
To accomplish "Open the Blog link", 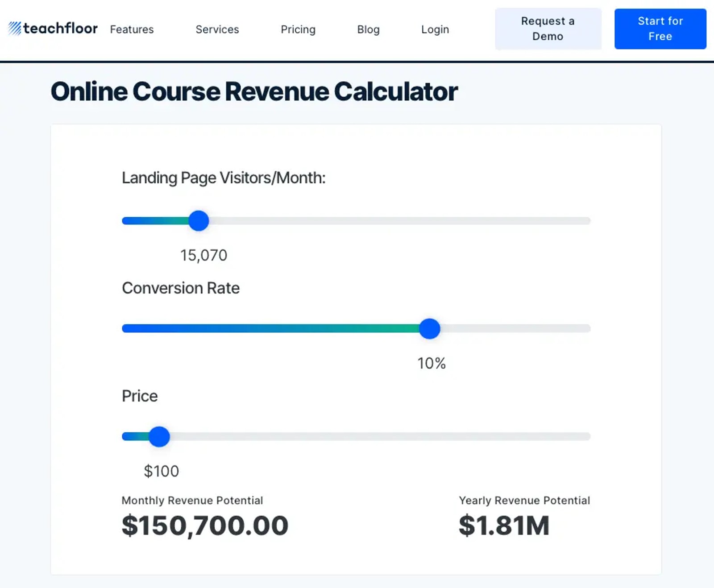I will [x=368, y=29].
